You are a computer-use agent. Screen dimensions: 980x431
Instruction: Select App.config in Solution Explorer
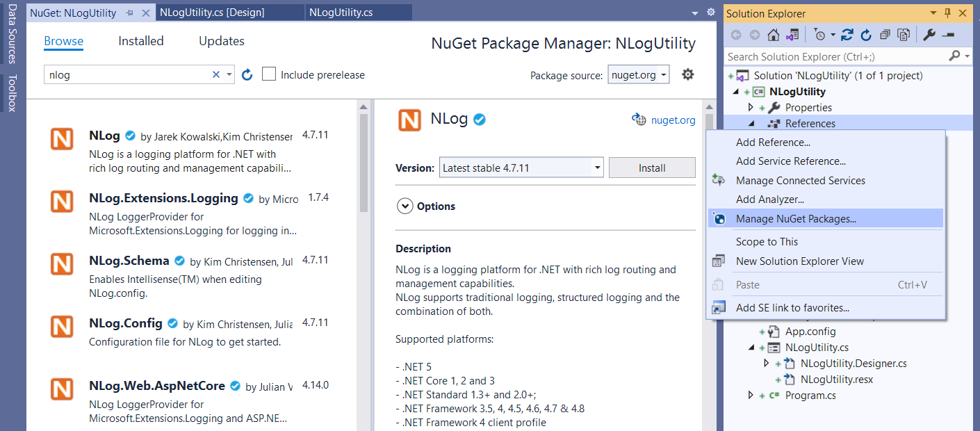click(x=810, y=331)
